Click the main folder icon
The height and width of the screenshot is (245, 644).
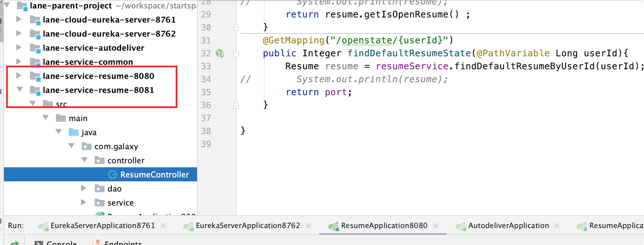61,118
